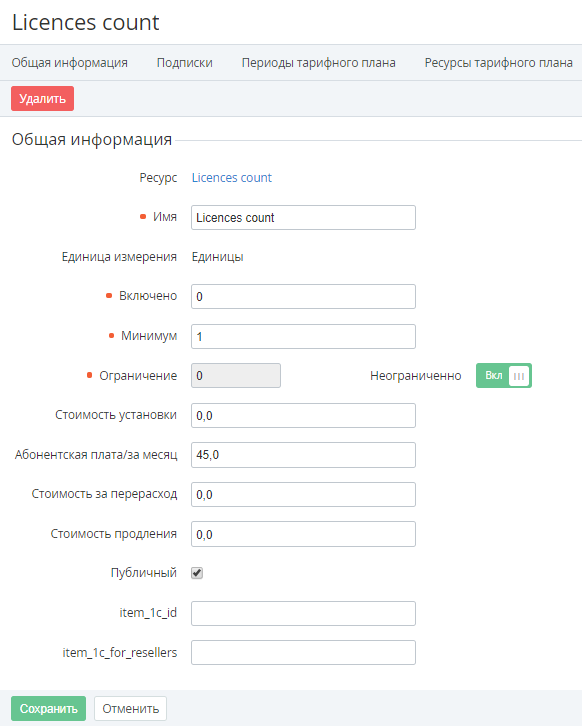This screenshot has width=582, height=727.
Task: Open Периоды тарифного плана tab
Action: click(x=319, y=63)
